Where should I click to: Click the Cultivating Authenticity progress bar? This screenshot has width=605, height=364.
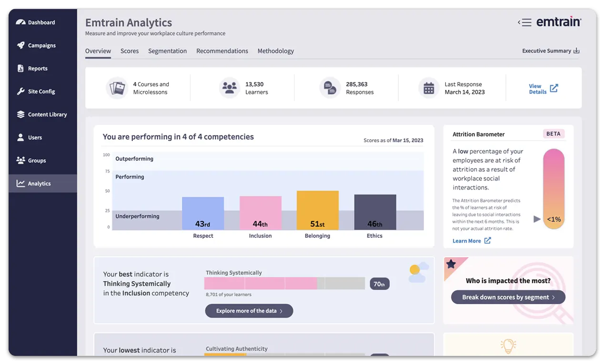(284, 354)
